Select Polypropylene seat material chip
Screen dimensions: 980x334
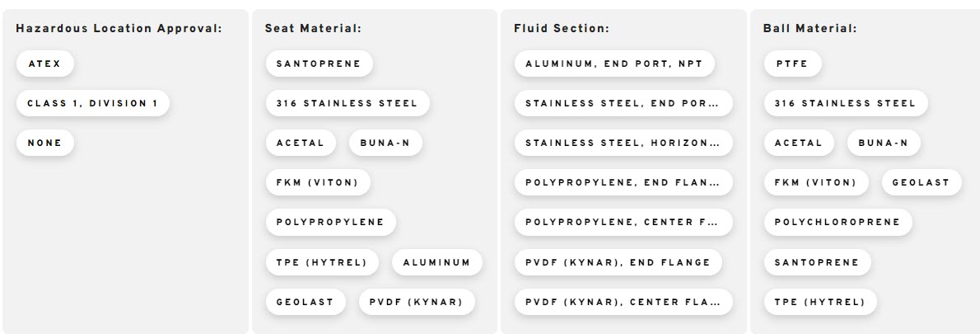330,222
